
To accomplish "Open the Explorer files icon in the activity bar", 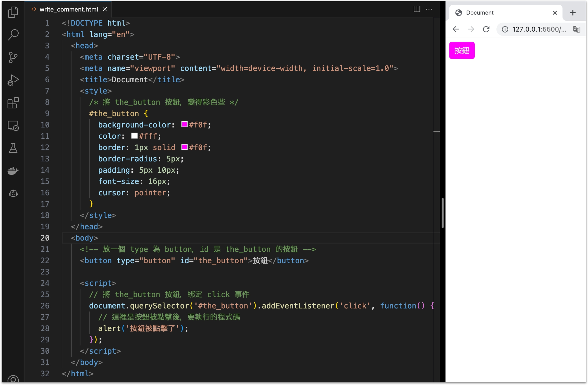I will [13, 12].
